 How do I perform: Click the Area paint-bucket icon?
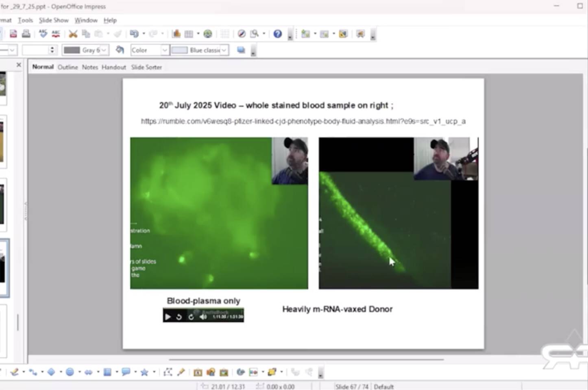(120, 50)
